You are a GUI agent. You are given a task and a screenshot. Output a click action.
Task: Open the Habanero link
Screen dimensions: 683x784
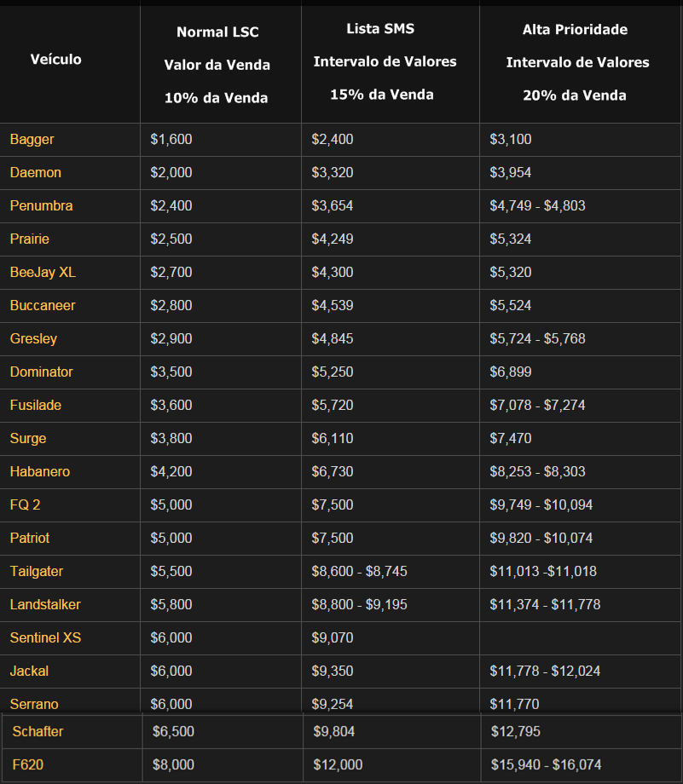[x=40, y=471]
